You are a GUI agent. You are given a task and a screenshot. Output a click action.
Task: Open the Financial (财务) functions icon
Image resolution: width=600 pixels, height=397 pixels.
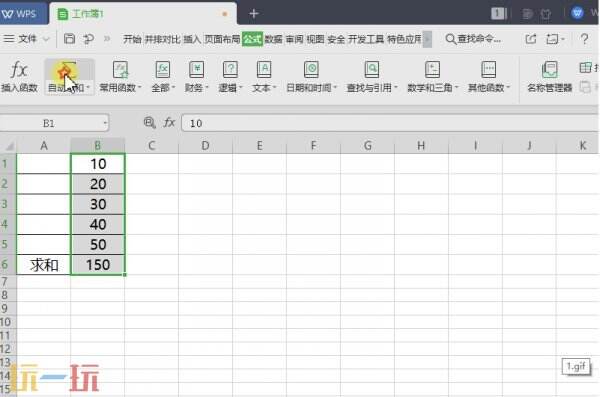click(x=196, y=70)
